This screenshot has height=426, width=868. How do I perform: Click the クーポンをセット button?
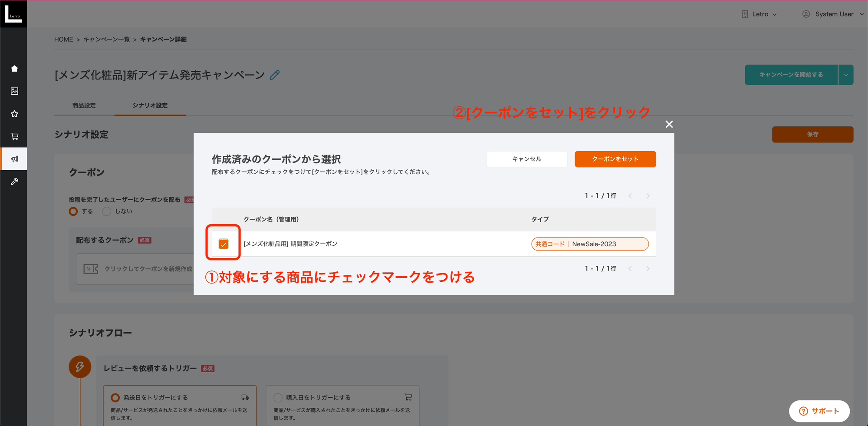tap(615, 159)
